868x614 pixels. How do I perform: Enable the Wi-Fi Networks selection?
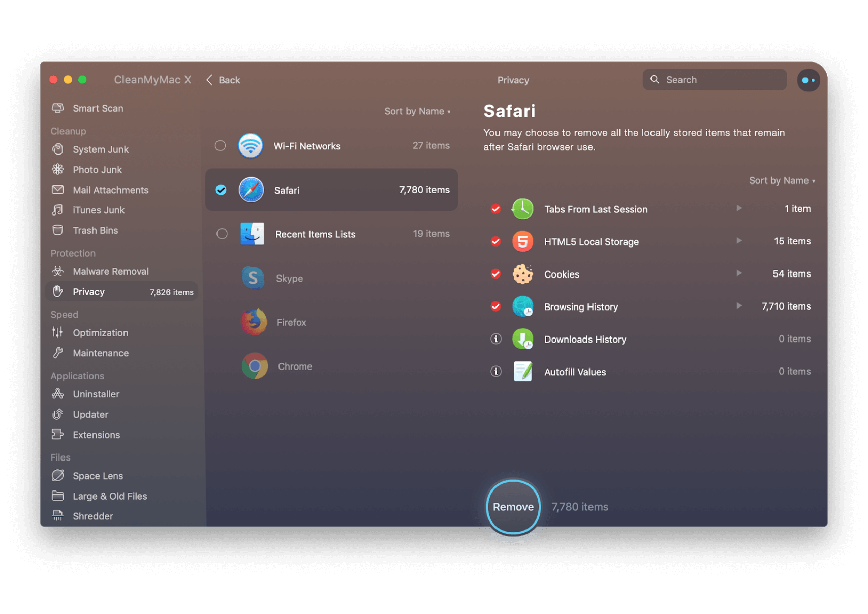click(x=221, y=146)
